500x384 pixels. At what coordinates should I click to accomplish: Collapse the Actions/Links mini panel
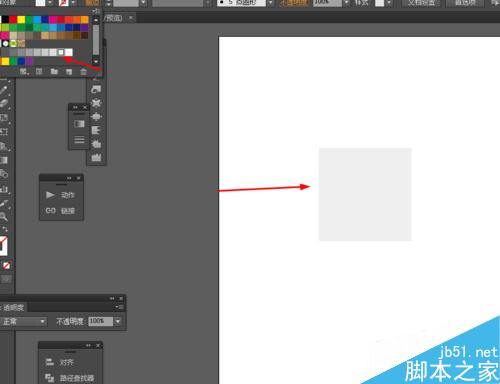point(69,178)
